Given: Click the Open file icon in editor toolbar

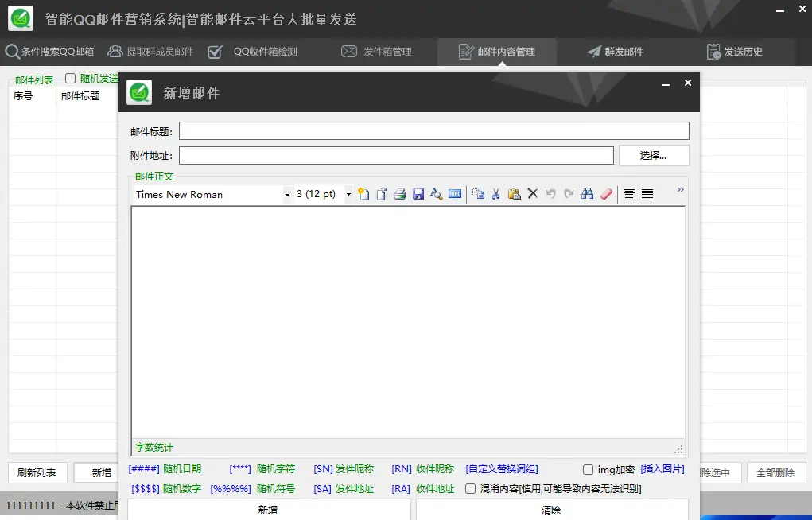Looking at the screenshot, I should pos(382,194).
